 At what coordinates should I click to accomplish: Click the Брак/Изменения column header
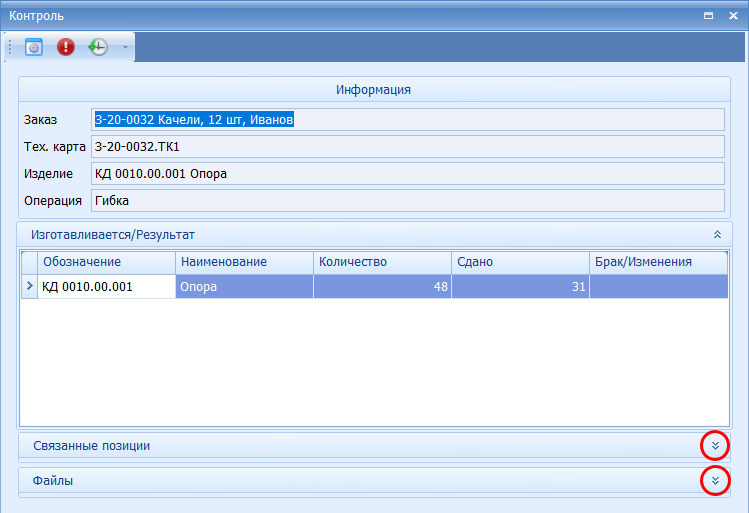(658, 262)
